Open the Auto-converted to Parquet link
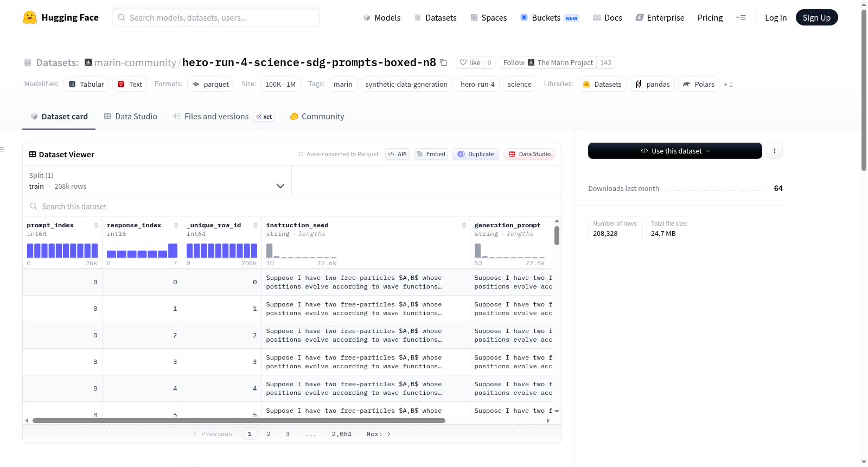Image resolution: width=868 pixels, height=467 pixels. tap(328, 154)
